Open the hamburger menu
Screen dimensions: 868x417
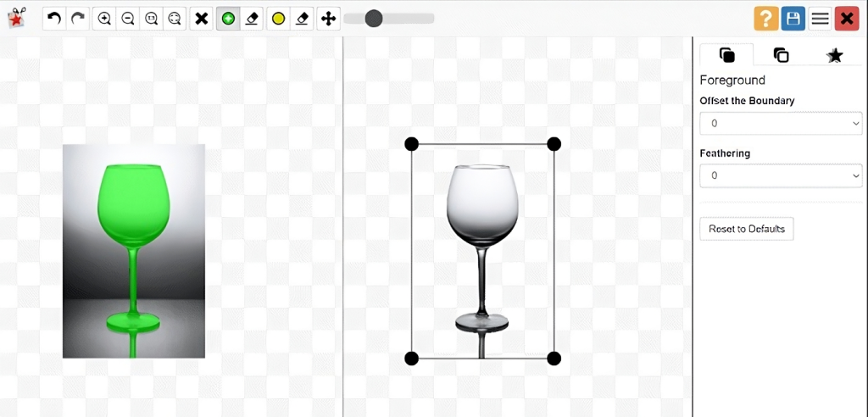click(x=820, y=19)
